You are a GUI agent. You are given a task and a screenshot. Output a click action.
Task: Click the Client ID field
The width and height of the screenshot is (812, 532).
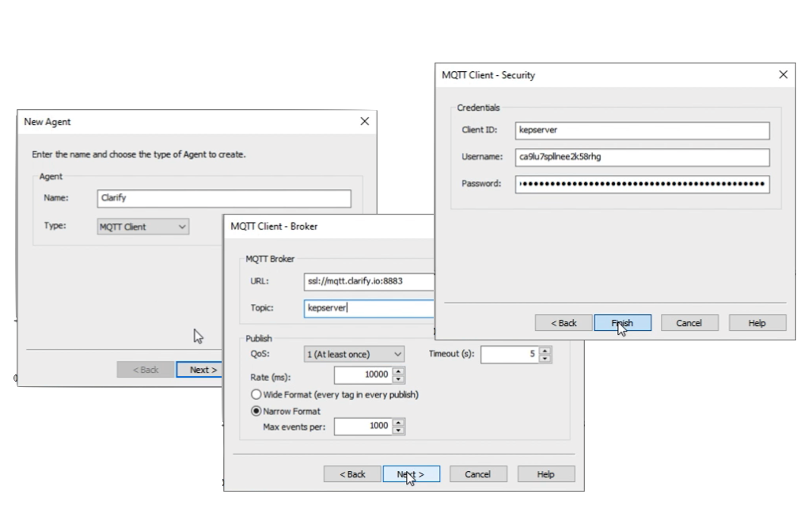tap(642, 131)
